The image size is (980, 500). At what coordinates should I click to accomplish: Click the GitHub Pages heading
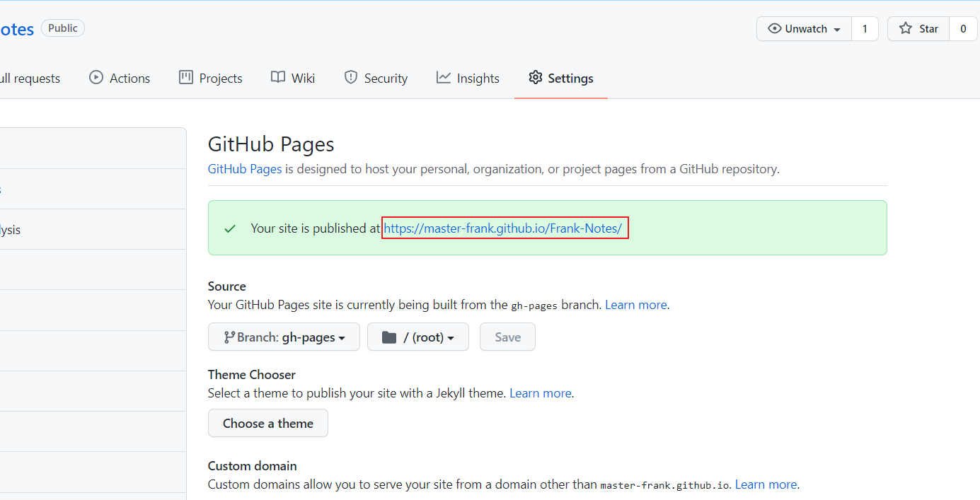coord(271,144)
